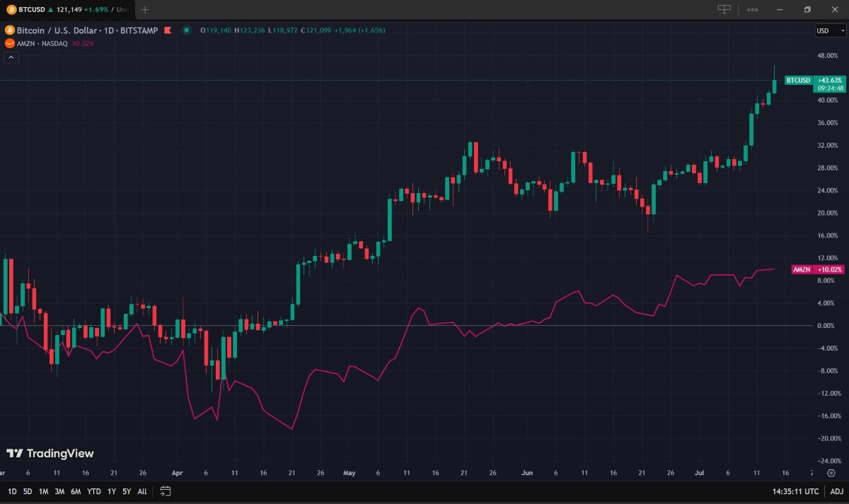Restore down the TradingView window
Image resolution: width=849 pixels, height=504 pixels.
[x=807, y=10]
